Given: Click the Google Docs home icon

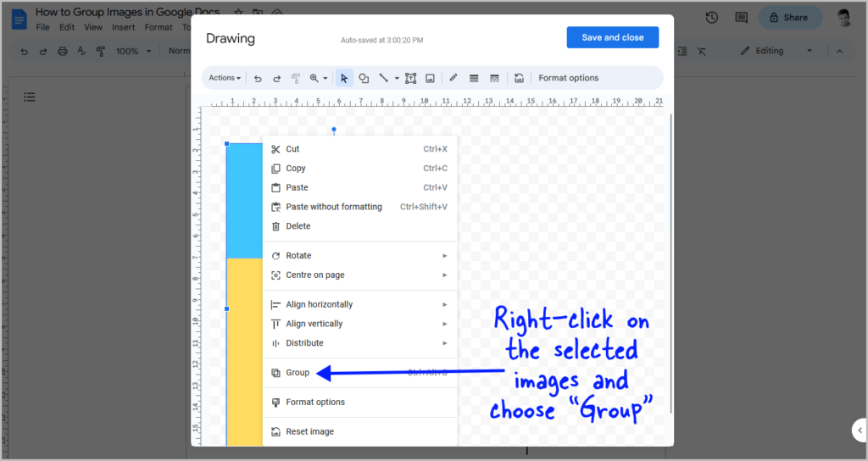Looking at the screenshot, I should pyautogui.click(x=19, y=19).
